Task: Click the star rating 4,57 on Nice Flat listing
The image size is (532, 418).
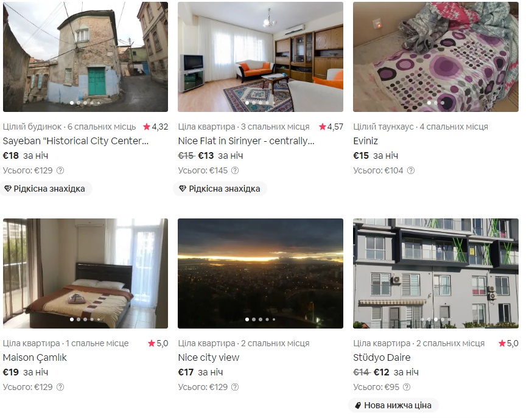Action: click(331, 127)
